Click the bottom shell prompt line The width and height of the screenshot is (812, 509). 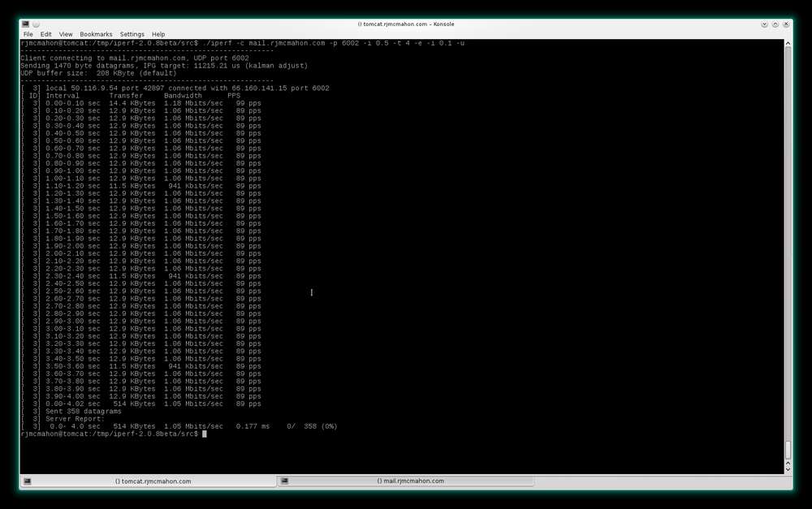click(114, 434)
